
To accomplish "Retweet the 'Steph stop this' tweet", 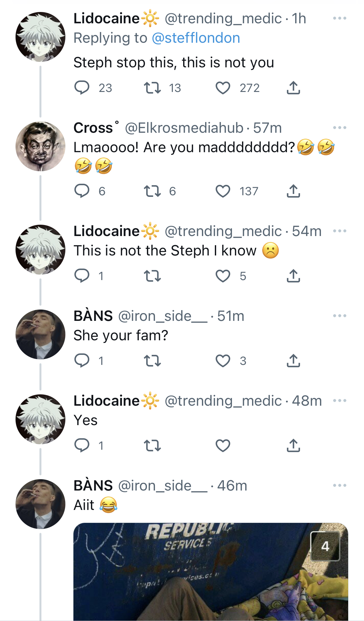I will 152,88.
